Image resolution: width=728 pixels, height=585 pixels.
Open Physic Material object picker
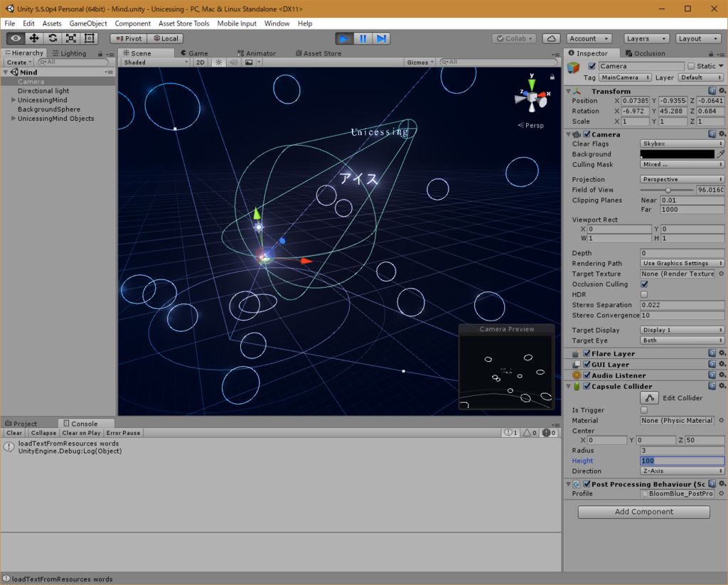click(x=722, y=421)
